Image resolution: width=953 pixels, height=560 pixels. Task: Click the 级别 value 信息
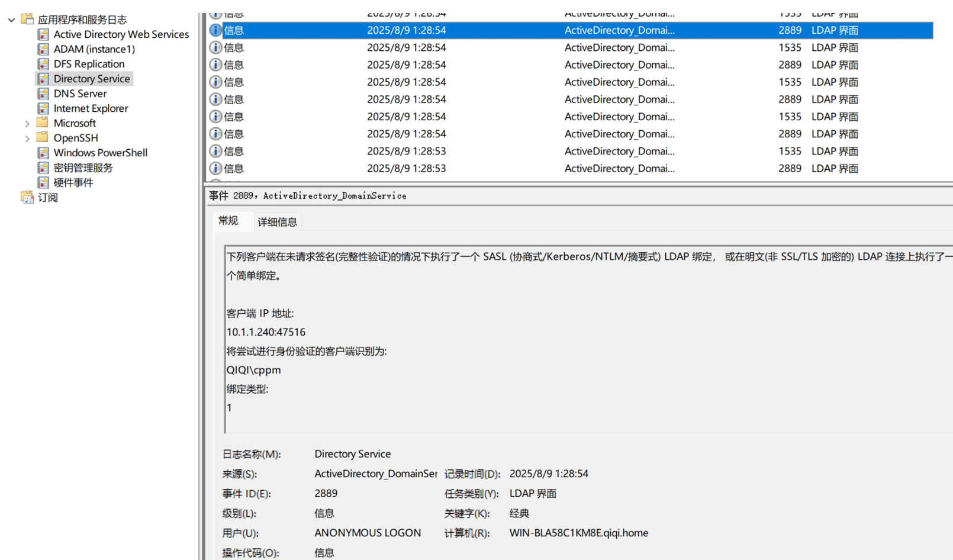point(324,513)
